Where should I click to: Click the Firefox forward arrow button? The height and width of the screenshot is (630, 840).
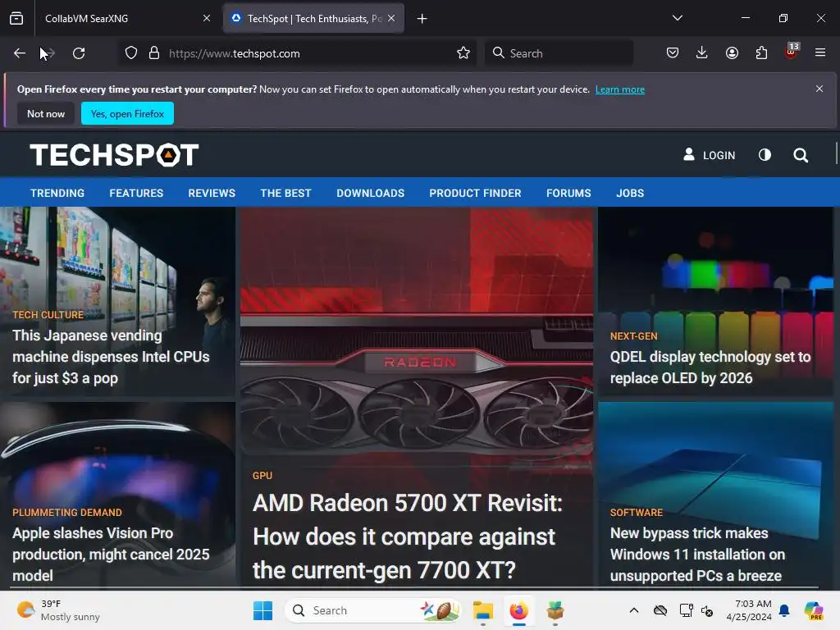[x=48, y=53]
